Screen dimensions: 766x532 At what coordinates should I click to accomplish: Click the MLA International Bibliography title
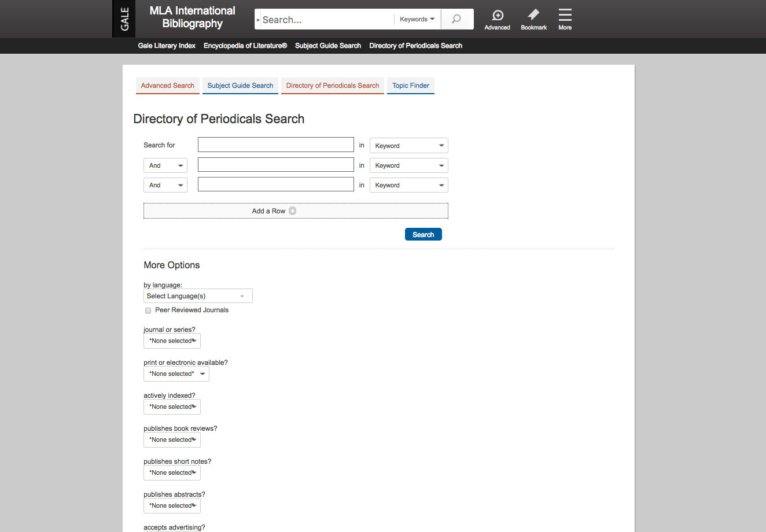coord(193,17)
